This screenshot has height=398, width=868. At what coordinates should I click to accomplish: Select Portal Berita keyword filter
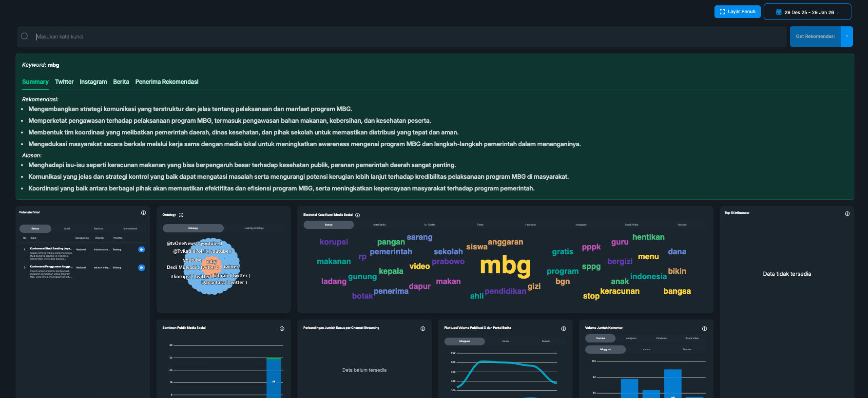pyautogui.click(x=379, y=225)
